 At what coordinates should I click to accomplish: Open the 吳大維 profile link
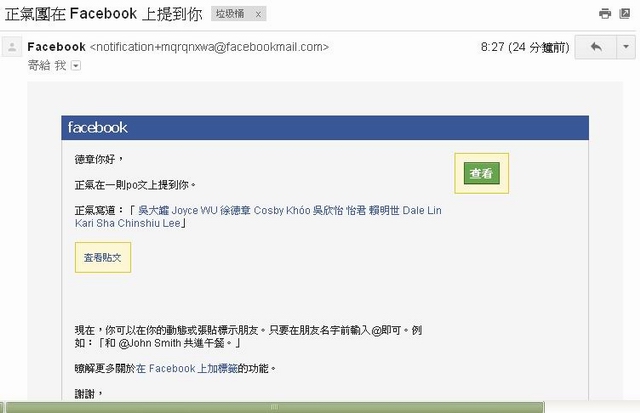[153, 211]
